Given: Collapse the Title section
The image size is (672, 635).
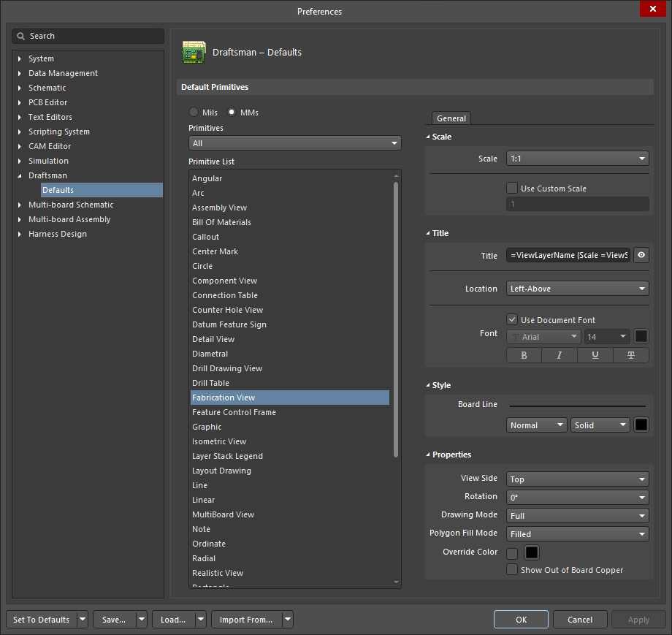Looking at the screenshot, I should click(x=428, y=233).
